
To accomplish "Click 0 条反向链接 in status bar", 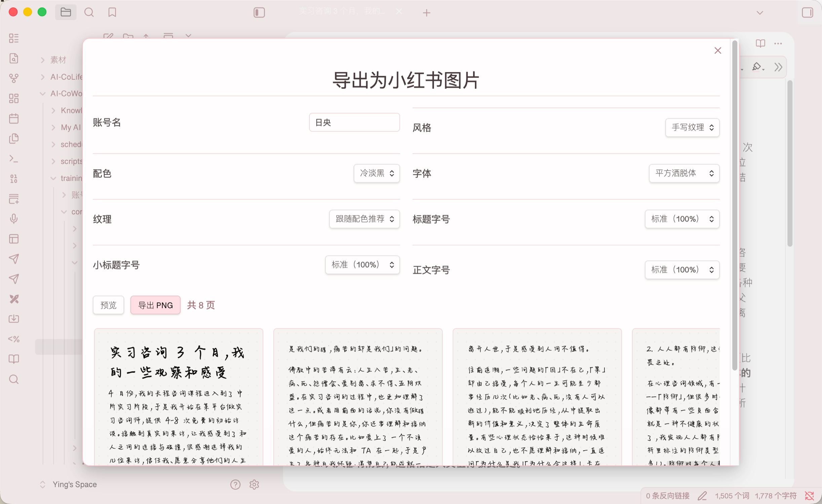I will pyautogui.click(x=667, y=496).
